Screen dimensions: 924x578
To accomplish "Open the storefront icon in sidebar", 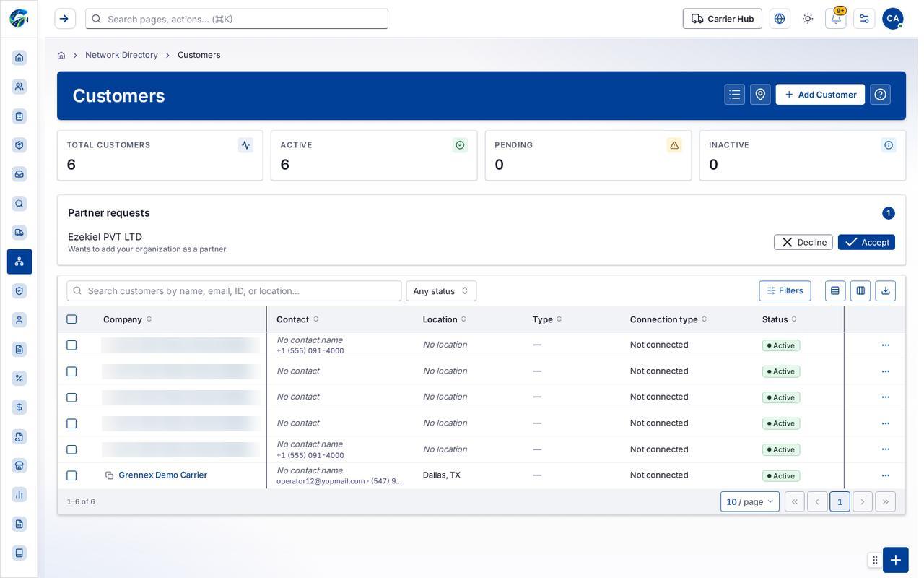I will [x=19, y=465].
